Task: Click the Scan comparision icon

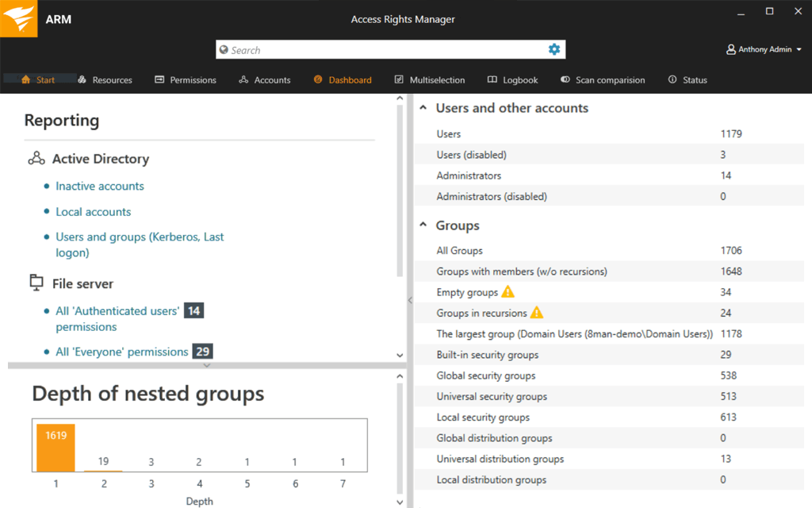Action: pyautogui.click(x=564, y=79)
